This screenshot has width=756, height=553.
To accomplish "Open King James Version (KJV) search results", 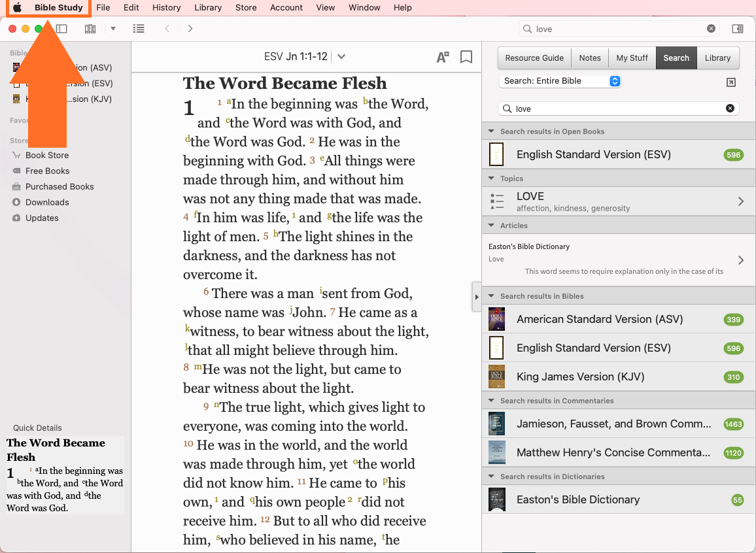I will pyautogui.click(x=619, y=377).
